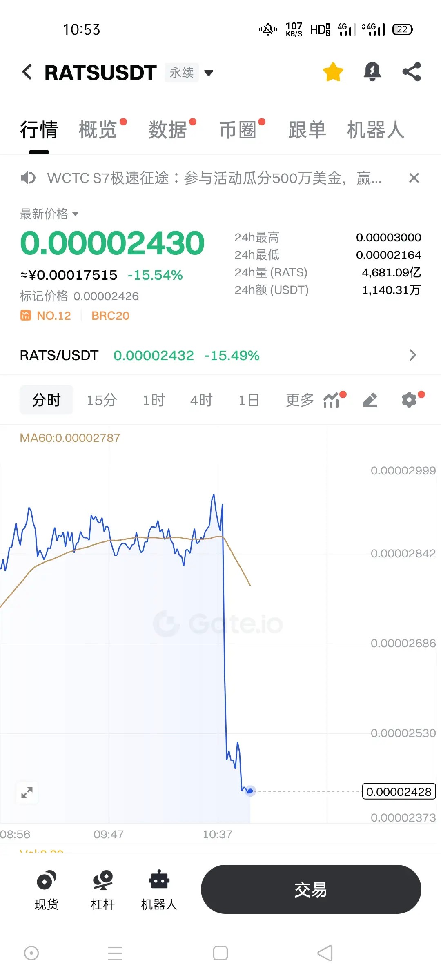Viewport: 441px width, 980px height.
Task: Tap the battery indicator in status bar
Action: (x=403, y=29)
